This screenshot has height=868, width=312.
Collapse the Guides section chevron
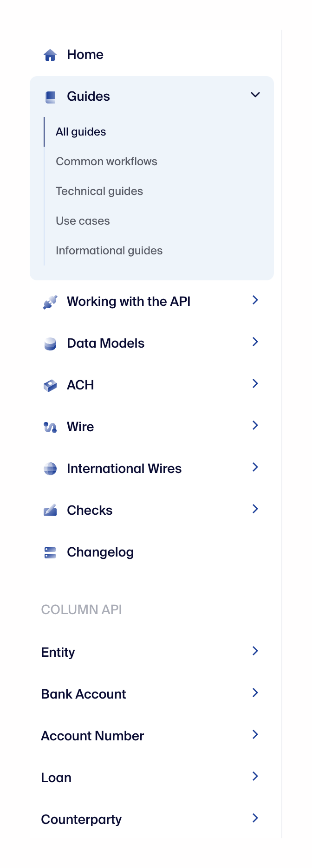(255, 95)
